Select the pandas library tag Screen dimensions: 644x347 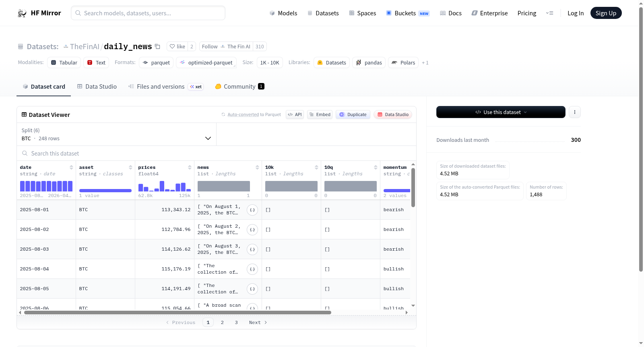369,63
